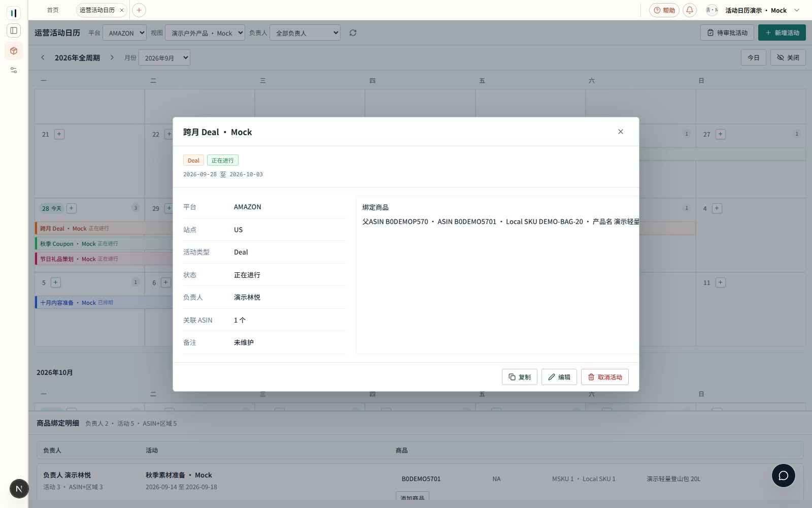The width and height of the screenshot is (812, 508).
Task: Switch to the 首页 tab
Action: click(x=53, y=10)
